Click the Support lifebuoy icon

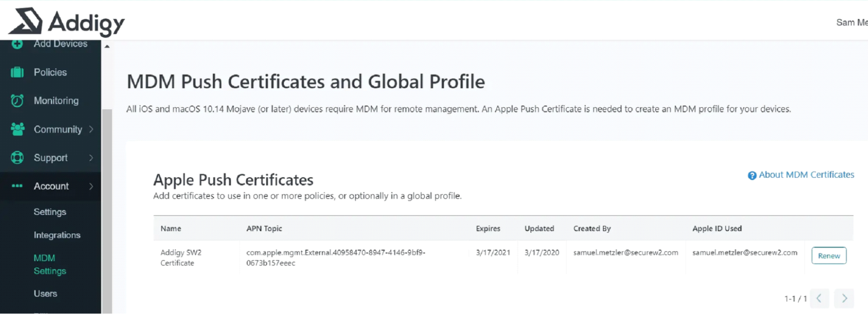click(17, 158)
